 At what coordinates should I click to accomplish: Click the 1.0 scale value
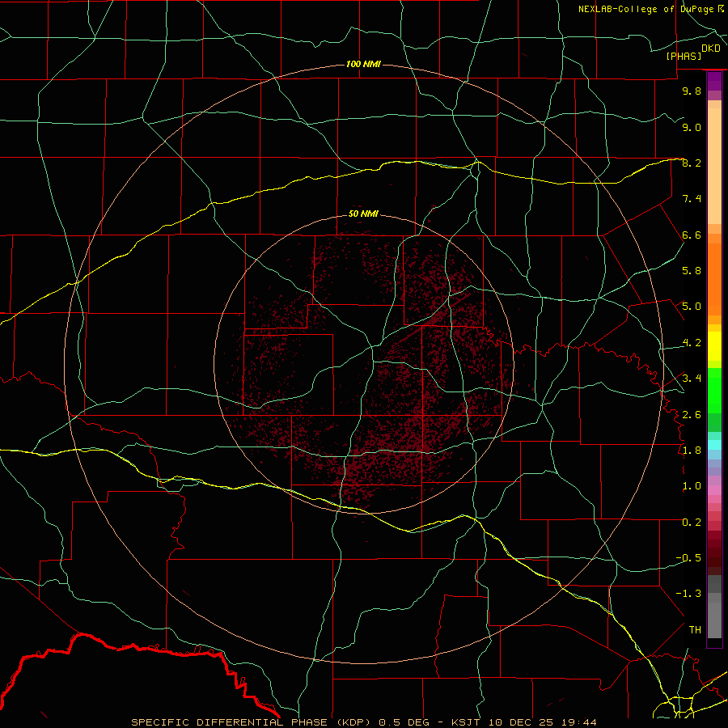(x=692, y=486)
